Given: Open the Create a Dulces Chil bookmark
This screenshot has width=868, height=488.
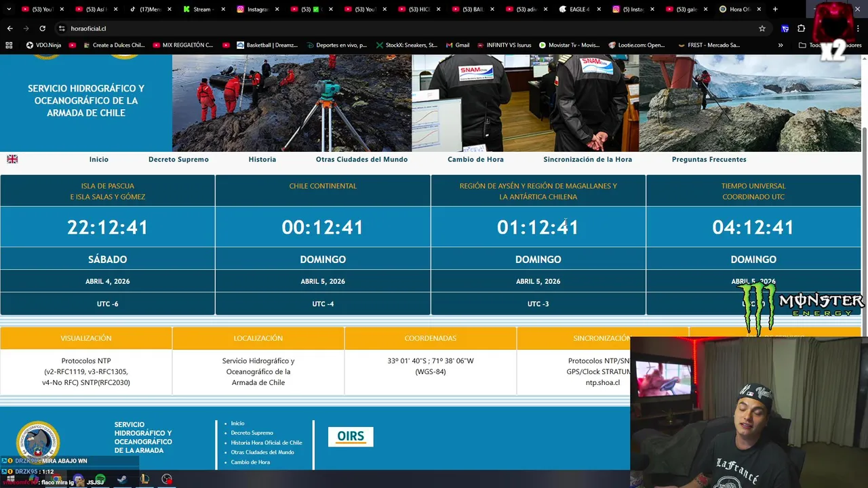Looking at the screenshot, I should click(x=114, y=45).
